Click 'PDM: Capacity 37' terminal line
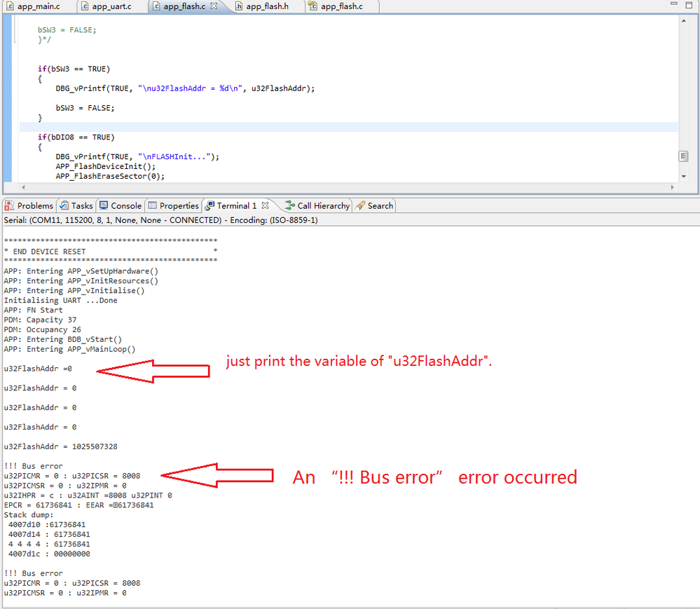The height and width of the screenshot is (609, 700). tap(40, 320)
